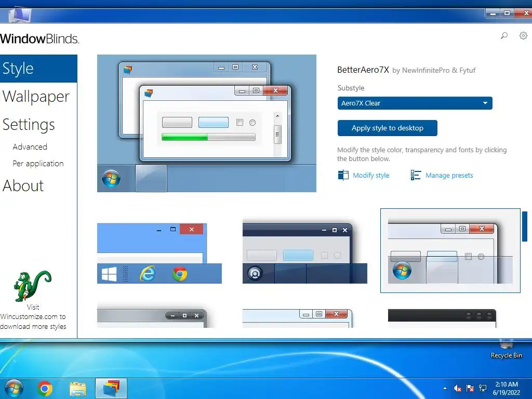The width and height of the screenshot is (532, 399).
Task: Minimize the WindowBlinds window
Action: (x=493, y=13)
